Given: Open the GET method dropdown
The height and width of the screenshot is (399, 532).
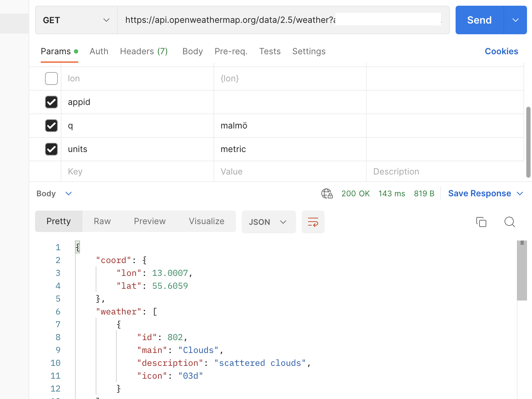Looking at the screenshot, I should click(x=76, y=20).
